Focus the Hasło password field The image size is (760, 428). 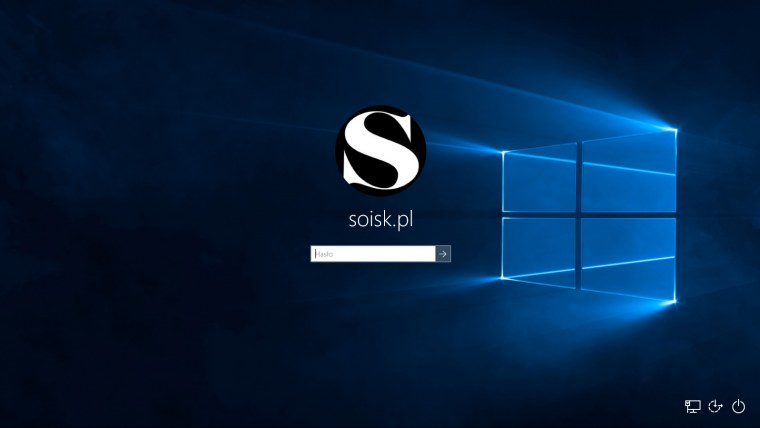[x=373, y=254]
